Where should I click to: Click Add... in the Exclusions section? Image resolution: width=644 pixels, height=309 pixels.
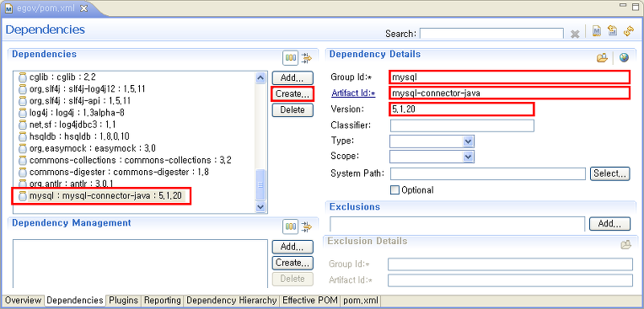(609, 224)
